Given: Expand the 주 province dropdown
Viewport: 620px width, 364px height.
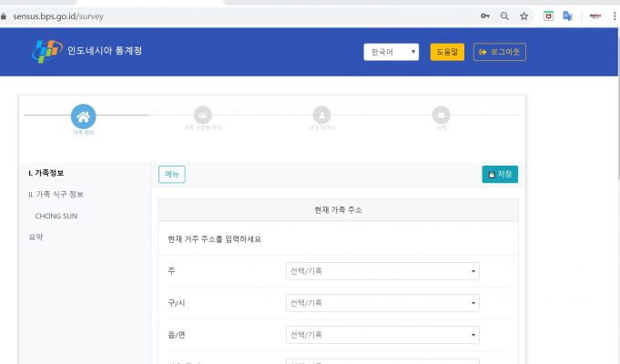Looking at the screenshot, I should click(x=382, y=271).
